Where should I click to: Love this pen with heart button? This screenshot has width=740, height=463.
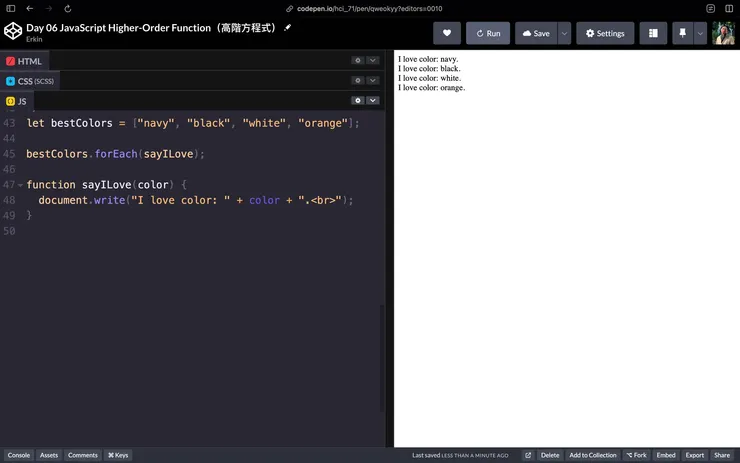(446, 33)
